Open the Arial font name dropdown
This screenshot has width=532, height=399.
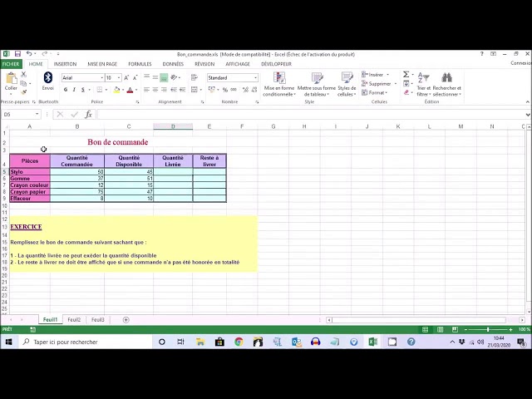pyautogui.click(x=101, y=77)
